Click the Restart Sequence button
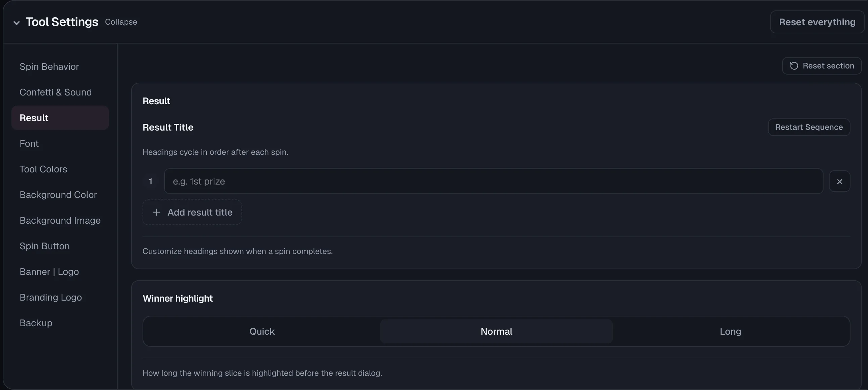868x390 pixels. pyautogui.click(x=809, y=127)
